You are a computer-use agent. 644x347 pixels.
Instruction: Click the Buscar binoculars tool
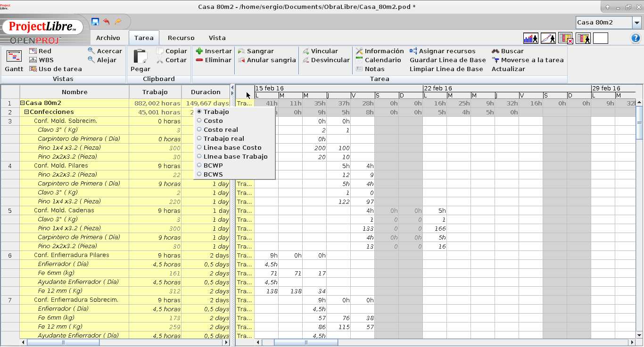[508, 51]
